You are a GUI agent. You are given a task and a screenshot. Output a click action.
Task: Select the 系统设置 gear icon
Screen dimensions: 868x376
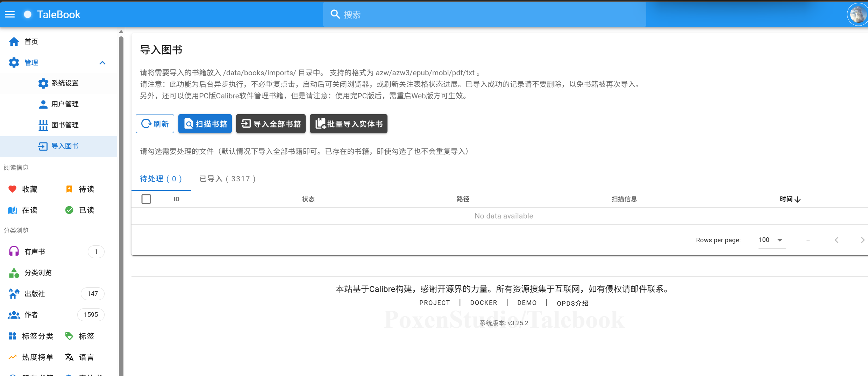pyautogui.click(x=43, y=83)
